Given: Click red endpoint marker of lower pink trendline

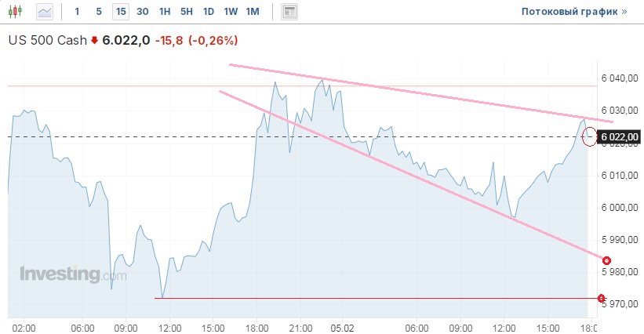Looking at the screenshot, I should tap(606, 260).
